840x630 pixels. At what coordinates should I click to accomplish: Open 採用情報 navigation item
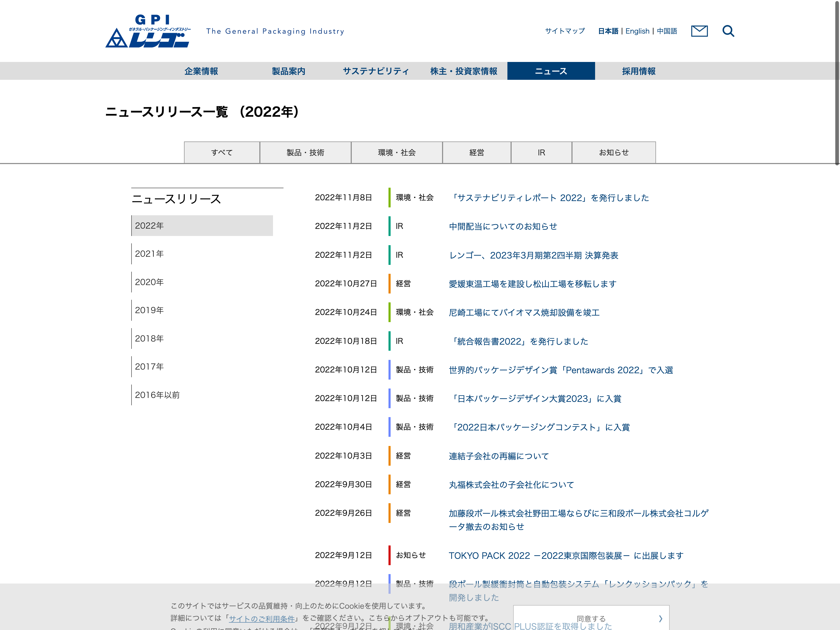tap(639, 71)
